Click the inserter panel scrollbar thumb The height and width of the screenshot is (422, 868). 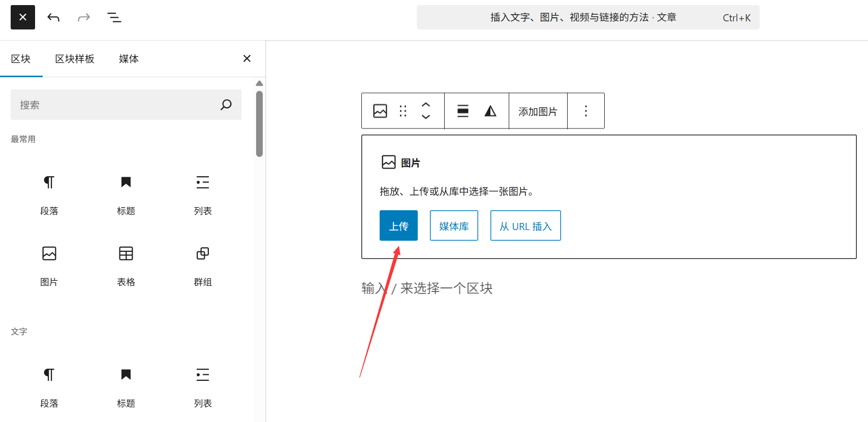point(259,123)
